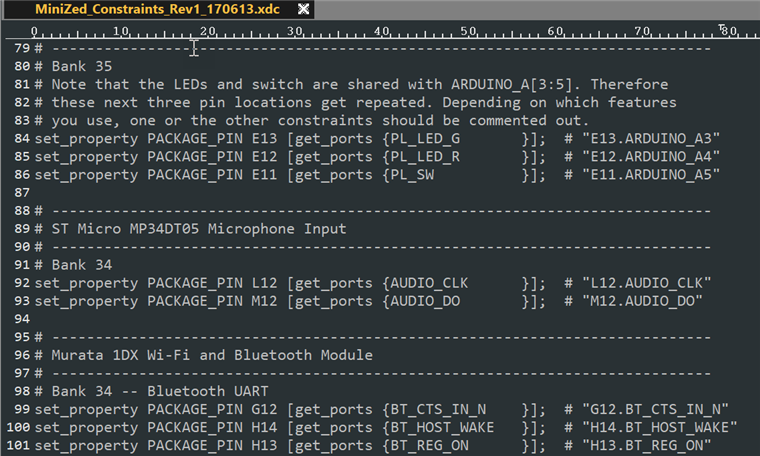Close the MiniZed_Constraints_Rev1_170613.xdc tab
760x456 pixels.
click(x=304, y=9)
